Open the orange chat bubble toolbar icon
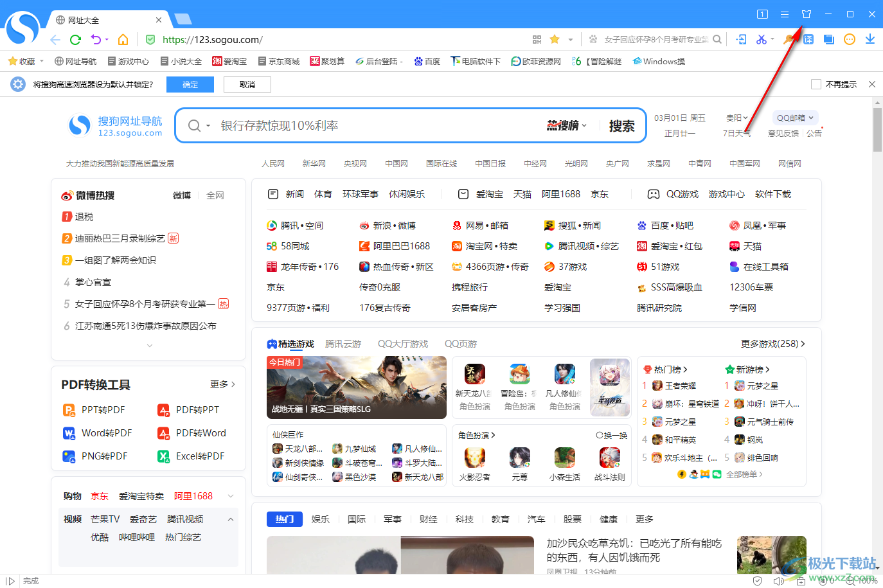Image resolution: width=883 pixels, height=588 pixels. 850,40
